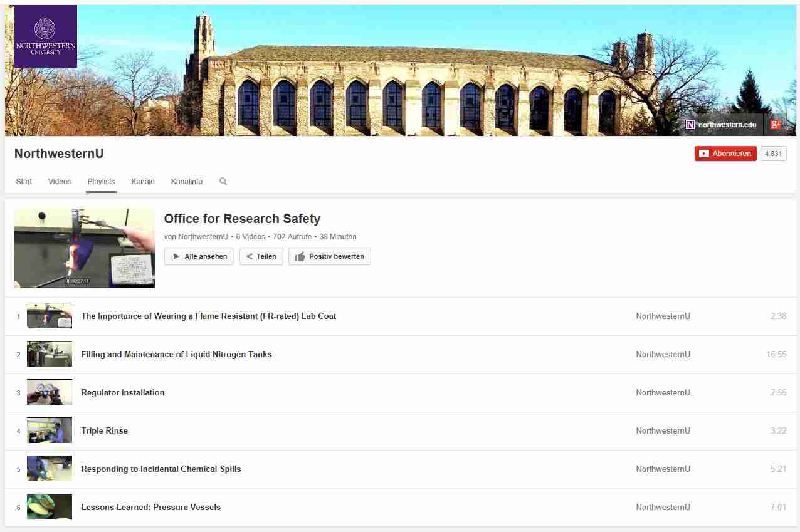Screen dimensions: 800x532
Task: Click NorthwesternU uploader in Regulator Installation row
Action: tap(663, 393)
